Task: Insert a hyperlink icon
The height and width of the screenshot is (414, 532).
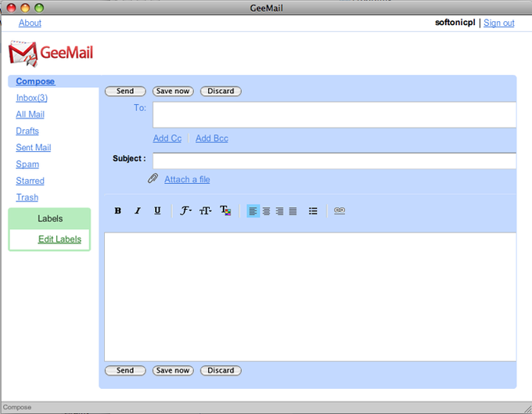Action: click(340, 211)
